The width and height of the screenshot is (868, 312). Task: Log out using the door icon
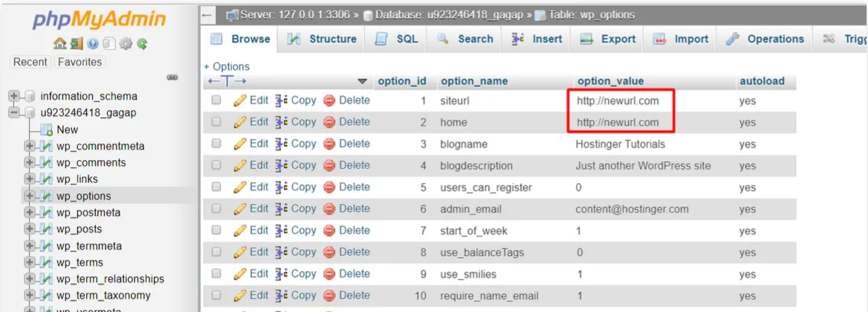click(x=76, y=45)
